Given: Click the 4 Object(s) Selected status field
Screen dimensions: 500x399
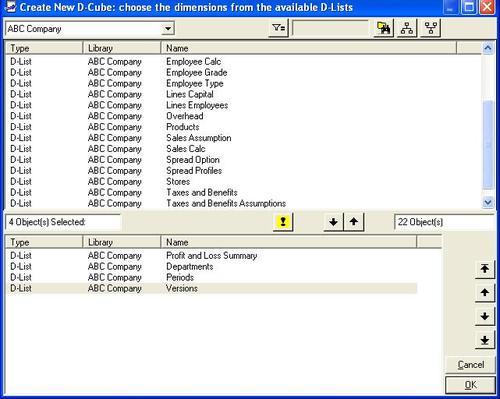Looking at the screenshot, I should tap(63, 222).
